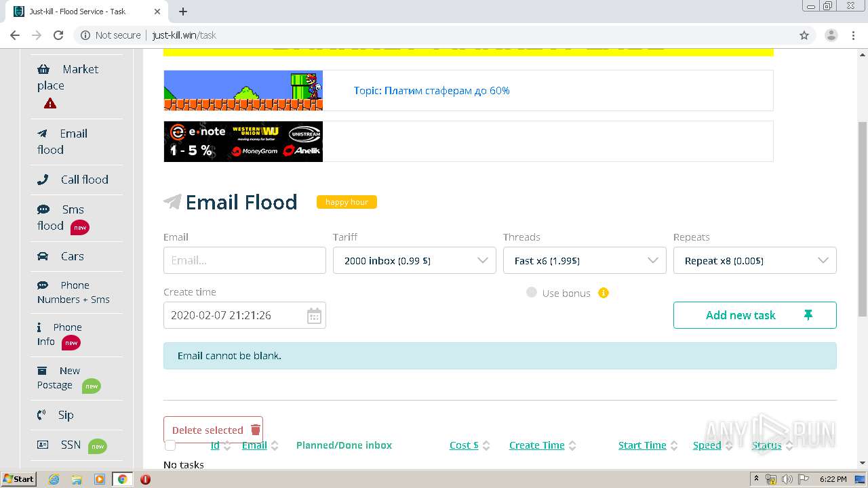Image resolution: width=868 pixels, height=488 pixels.
Task: Open File Explorer from taskbar
Action: 77,479
